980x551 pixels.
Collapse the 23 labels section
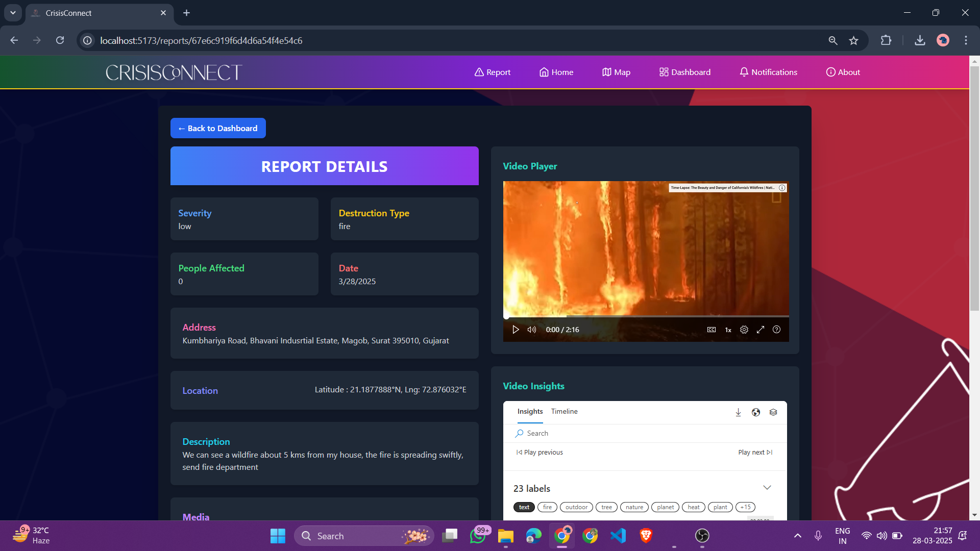point(767,488)
